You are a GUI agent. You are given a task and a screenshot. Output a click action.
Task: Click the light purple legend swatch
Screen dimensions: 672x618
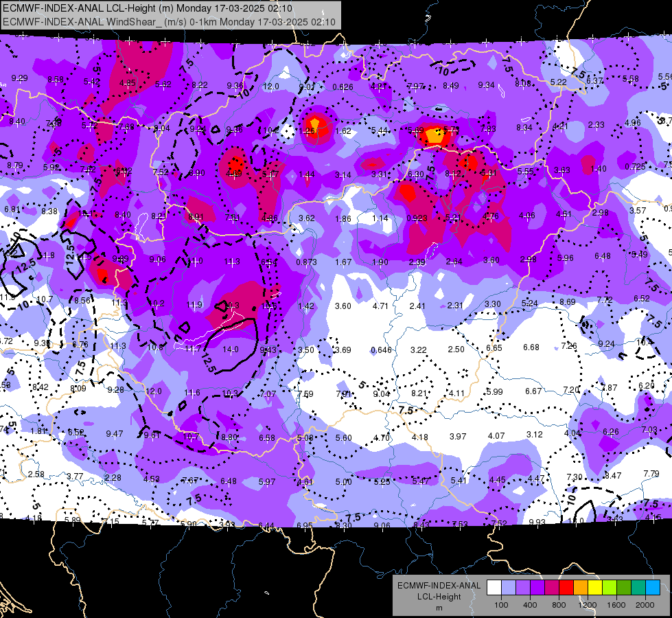523,588
